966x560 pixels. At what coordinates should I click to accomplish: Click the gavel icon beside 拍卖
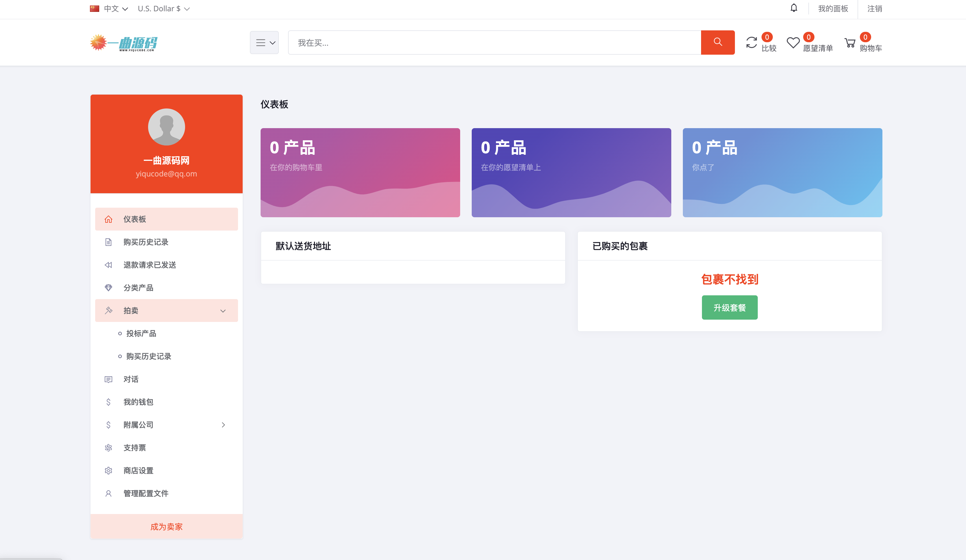[108, 310]
